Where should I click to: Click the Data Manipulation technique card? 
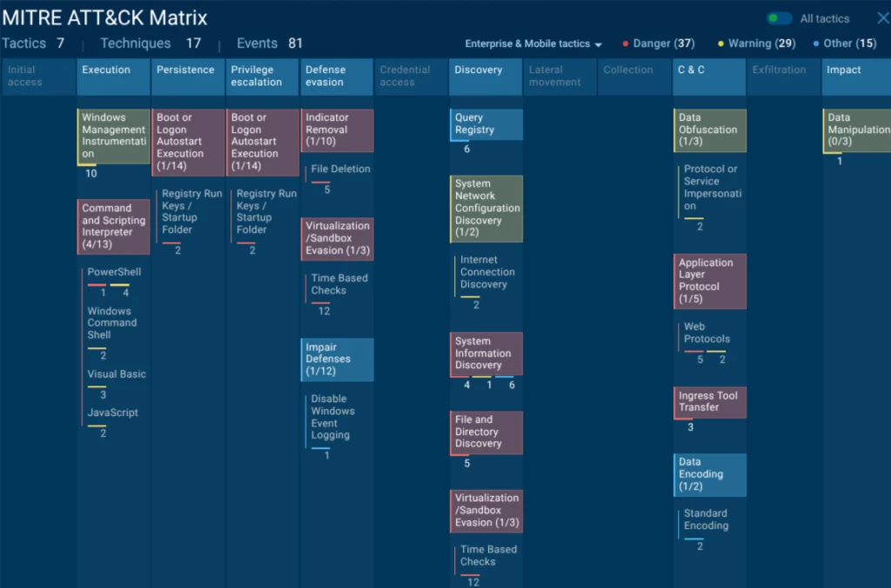pos(857,130)
